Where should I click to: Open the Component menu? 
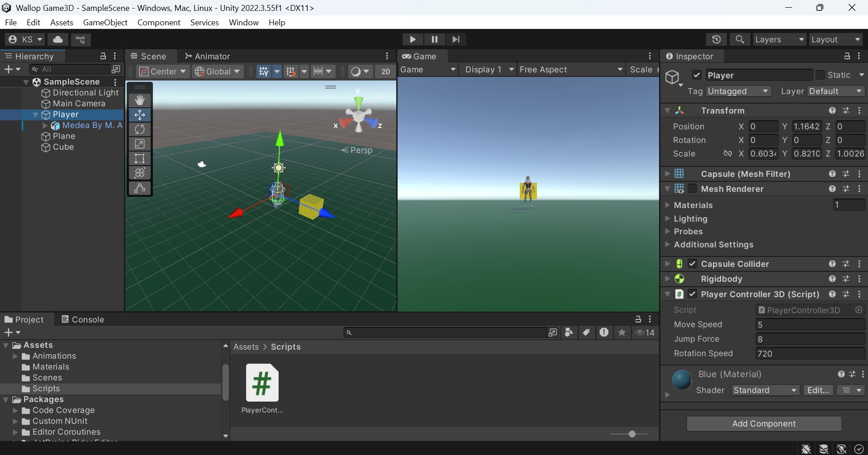(x=158, y=22)
